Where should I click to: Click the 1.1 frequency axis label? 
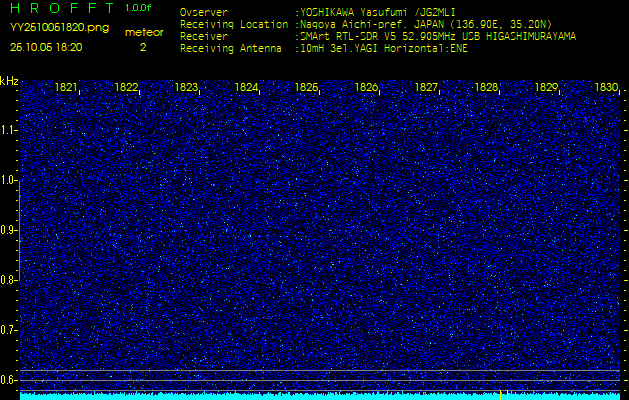point(9,130)
